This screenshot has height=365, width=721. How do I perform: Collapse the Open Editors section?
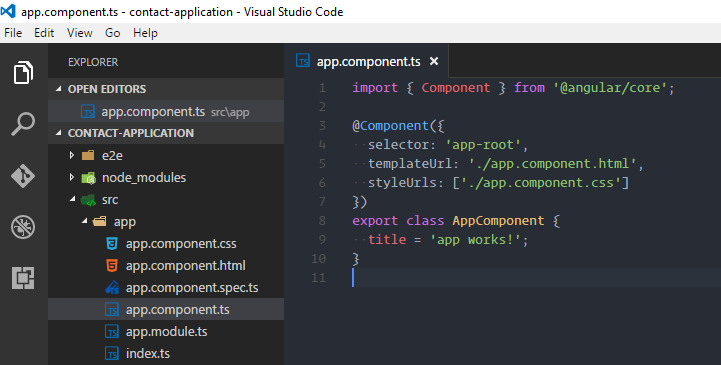(58, 89)
